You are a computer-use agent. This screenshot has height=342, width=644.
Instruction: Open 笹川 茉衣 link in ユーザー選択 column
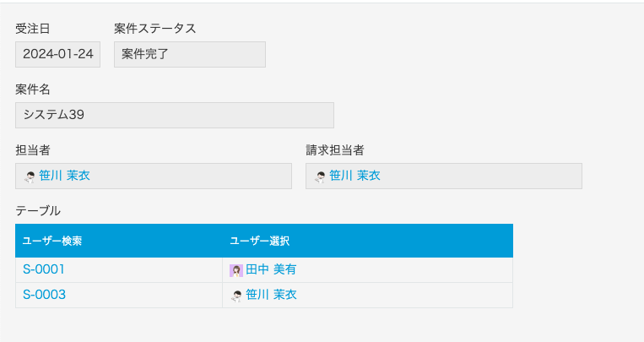271,295
